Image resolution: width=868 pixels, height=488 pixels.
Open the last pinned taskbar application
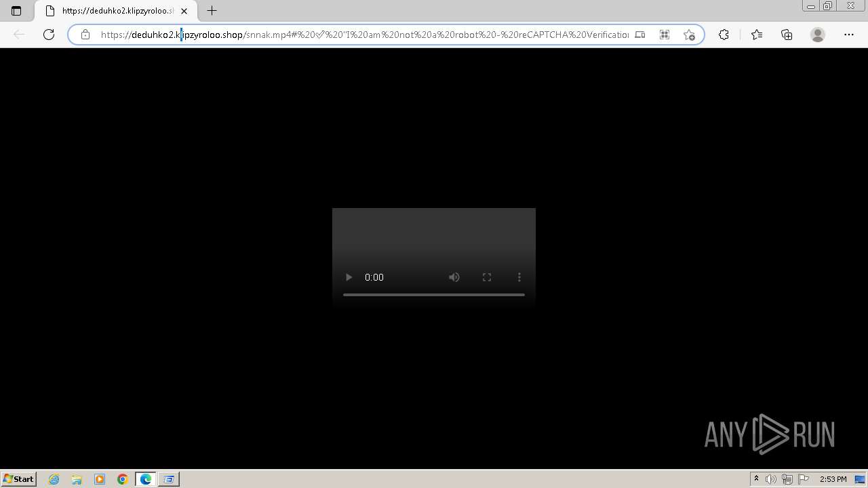point(169,479)
